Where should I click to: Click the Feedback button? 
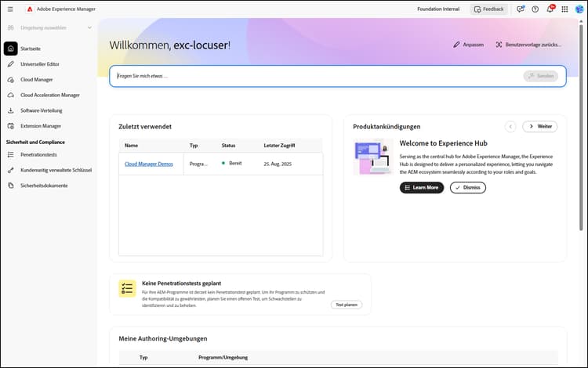coord(489,9)
